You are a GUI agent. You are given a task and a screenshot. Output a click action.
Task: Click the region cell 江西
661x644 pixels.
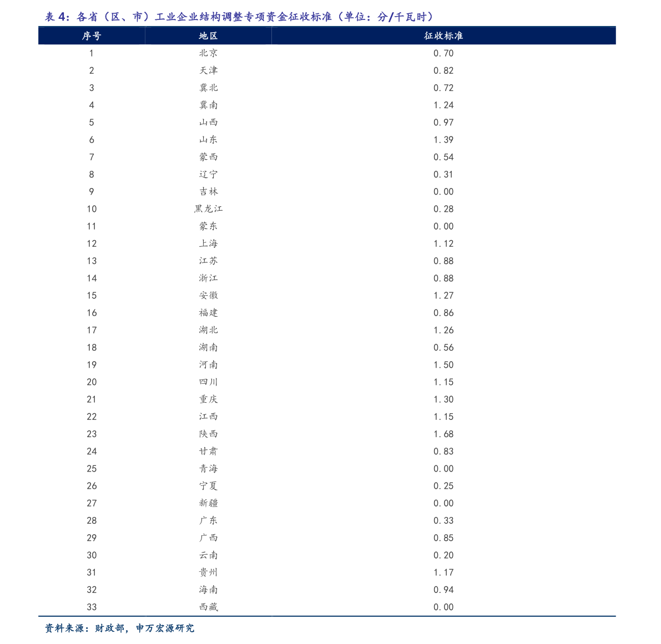208,417
